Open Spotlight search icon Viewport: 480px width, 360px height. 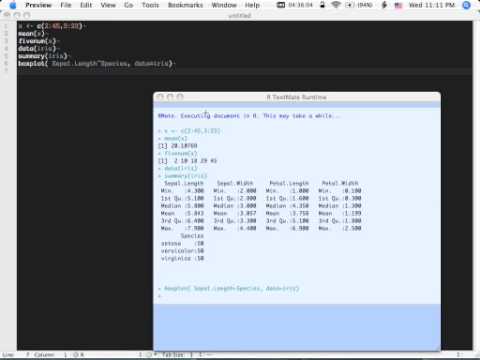467,5
